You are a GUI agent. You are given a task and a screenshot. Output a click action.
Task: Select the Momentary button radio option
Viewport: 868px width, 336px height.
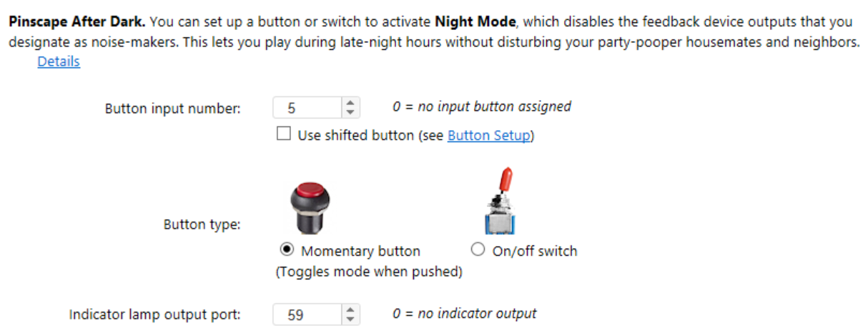coord(287,250)
